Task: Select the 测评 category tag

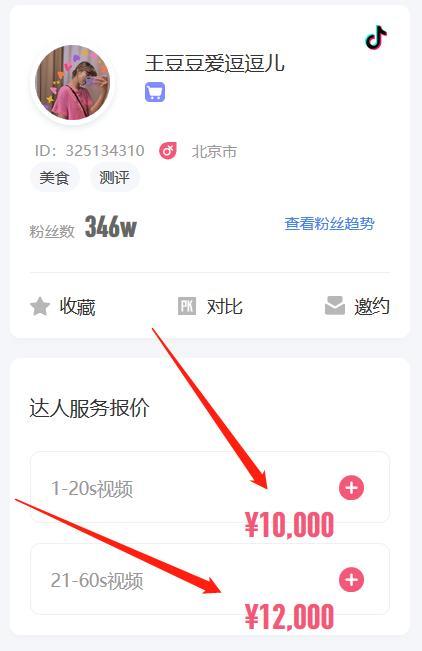Action: point(115,178)
